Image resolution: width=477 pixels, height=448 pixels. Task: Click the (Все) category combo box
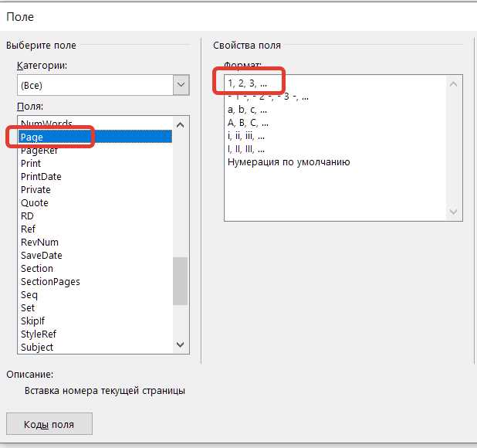[103, 85]
